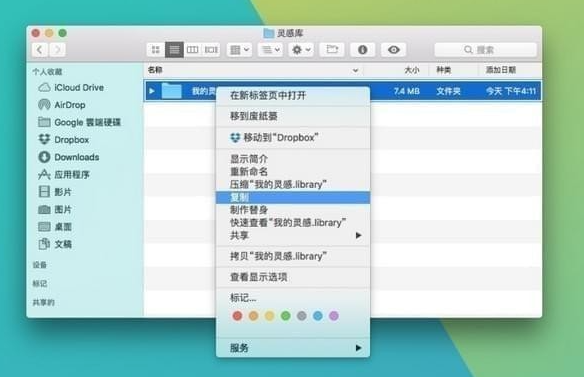
Task: Choose 在新标签页中打开 from context menu
Action: tap(293, 95)
